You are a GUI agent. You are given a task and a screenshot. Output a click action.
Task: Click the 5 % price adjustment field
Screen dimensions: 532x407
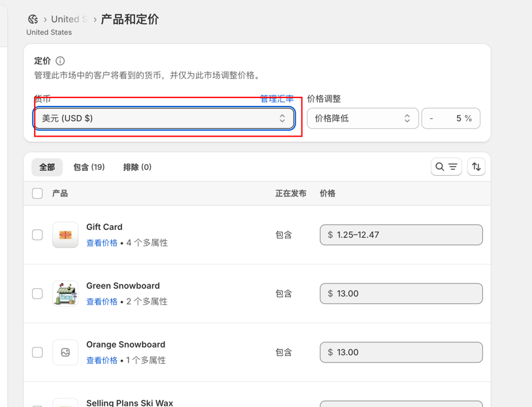(x=451, y=118)
